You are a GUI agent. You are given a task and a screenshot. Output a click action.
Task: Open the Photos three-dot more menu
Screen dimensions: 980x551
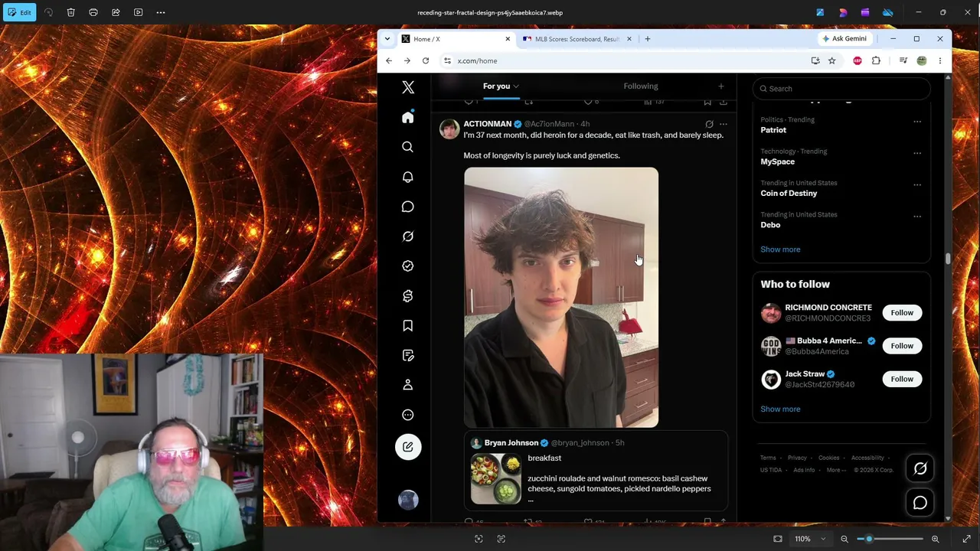pos(161,12)
